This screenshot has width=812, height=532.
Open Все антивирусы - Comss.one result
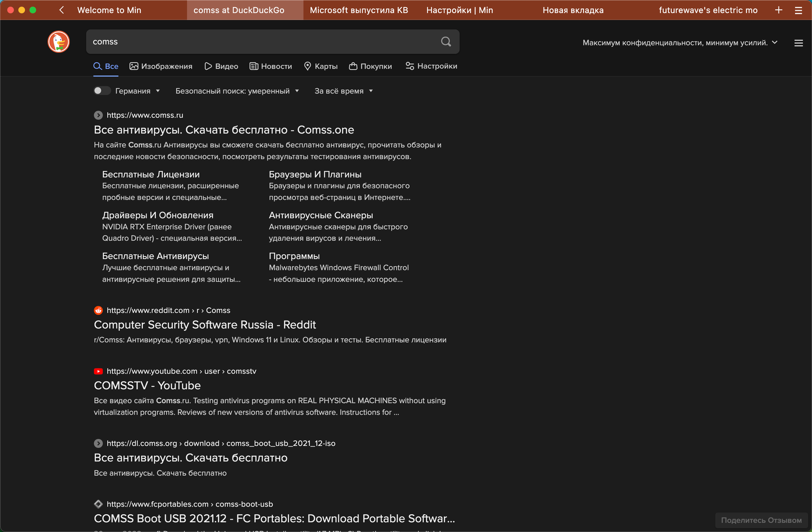tap(224, 130)
